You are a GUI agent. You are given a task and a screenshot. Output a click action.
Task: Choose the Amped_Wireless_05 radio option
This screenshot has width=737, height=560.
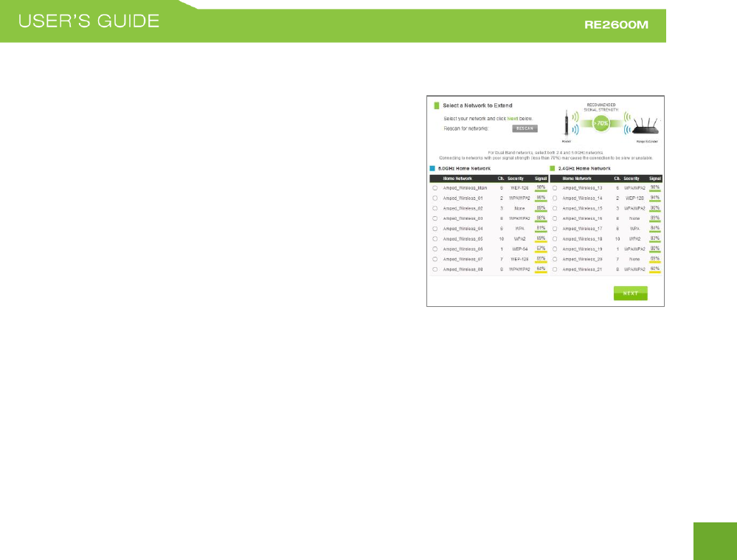tap(435, 239)
